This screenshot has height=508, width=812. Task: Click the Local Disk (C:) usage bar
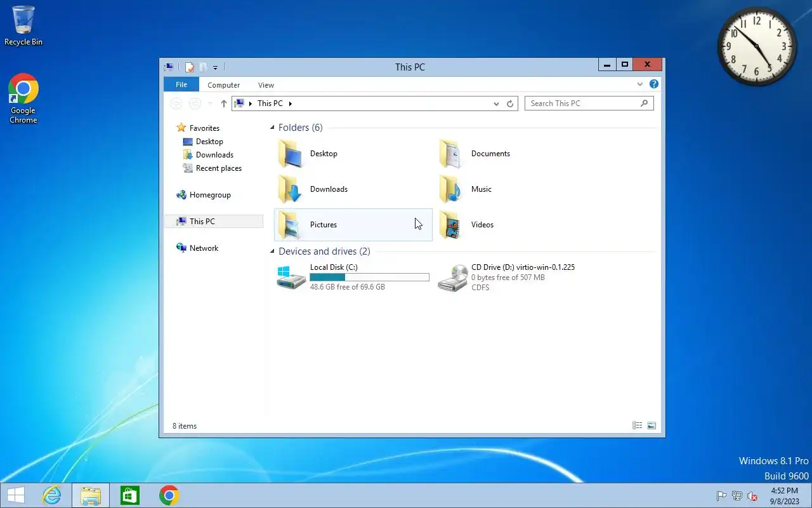tap(369, 277)
